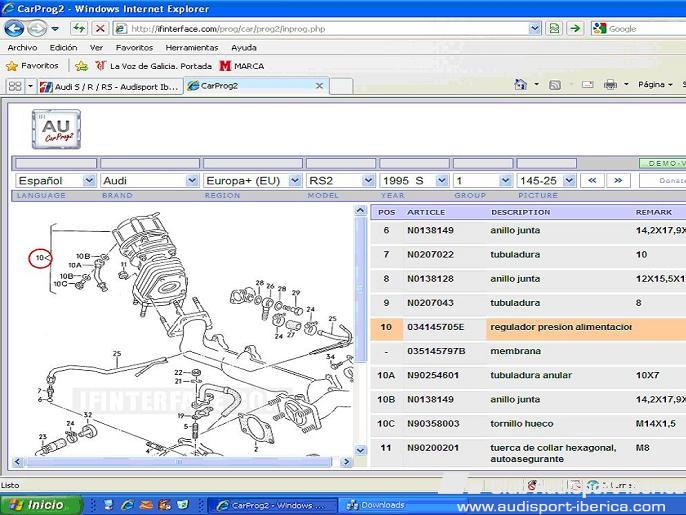
Task: Open the Español language dropdown
Action: tap(56, 180)
